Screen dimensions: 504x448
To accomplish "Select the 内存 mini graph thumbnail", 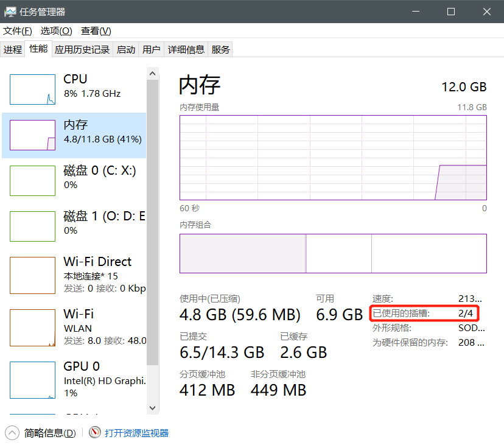I will pos(32,135).
